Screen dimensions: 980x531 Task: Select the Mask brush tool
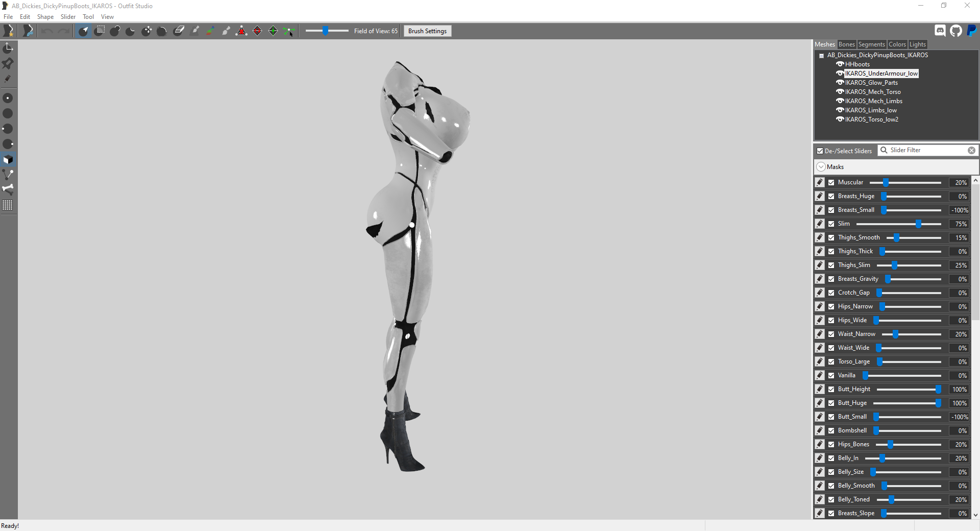pos(100,31)
